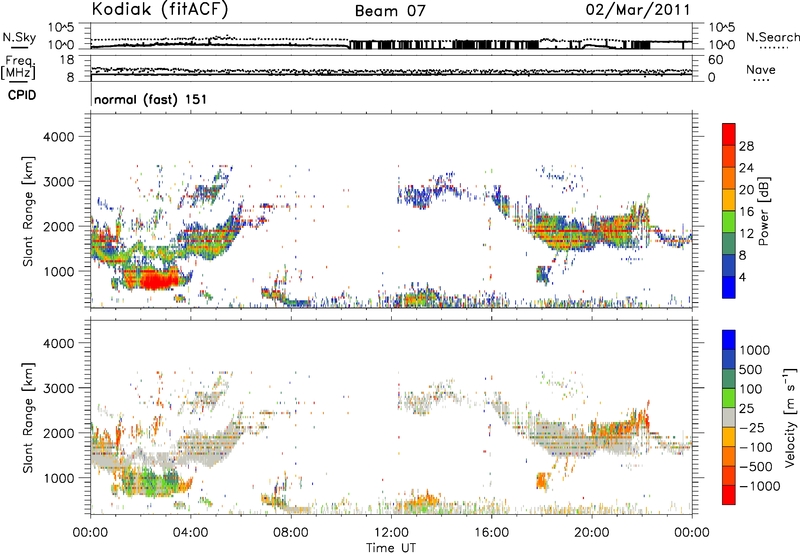Click the "-1000" label on Velocity colorbar

(759, 486)
